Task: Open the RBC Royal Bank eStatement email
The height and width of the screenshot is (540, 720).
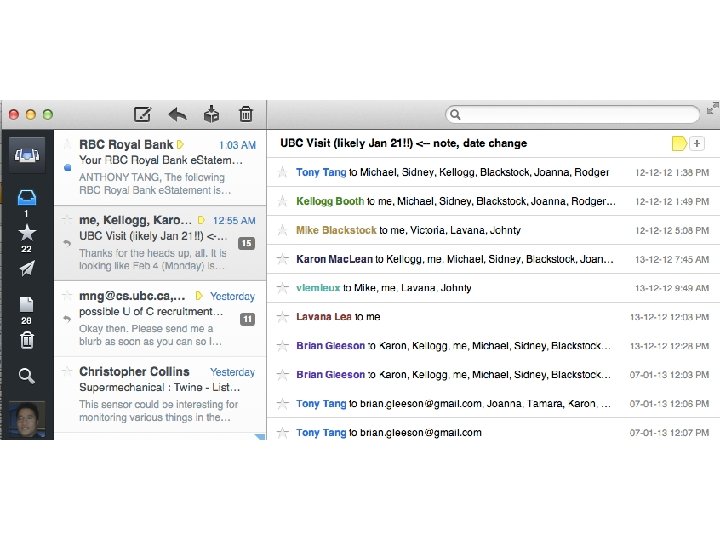Action: (x=160, y=168)
